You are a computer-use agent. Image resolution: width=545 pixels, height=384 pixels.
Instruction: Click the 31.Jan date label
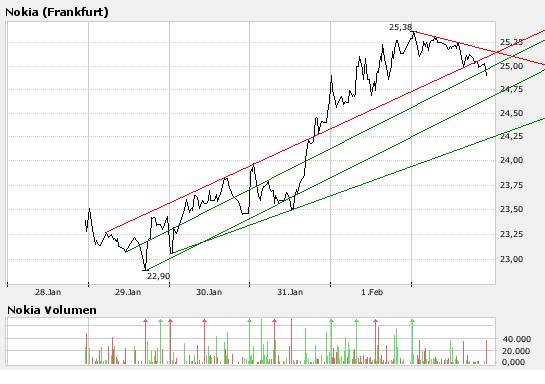(x=290, y=292)
